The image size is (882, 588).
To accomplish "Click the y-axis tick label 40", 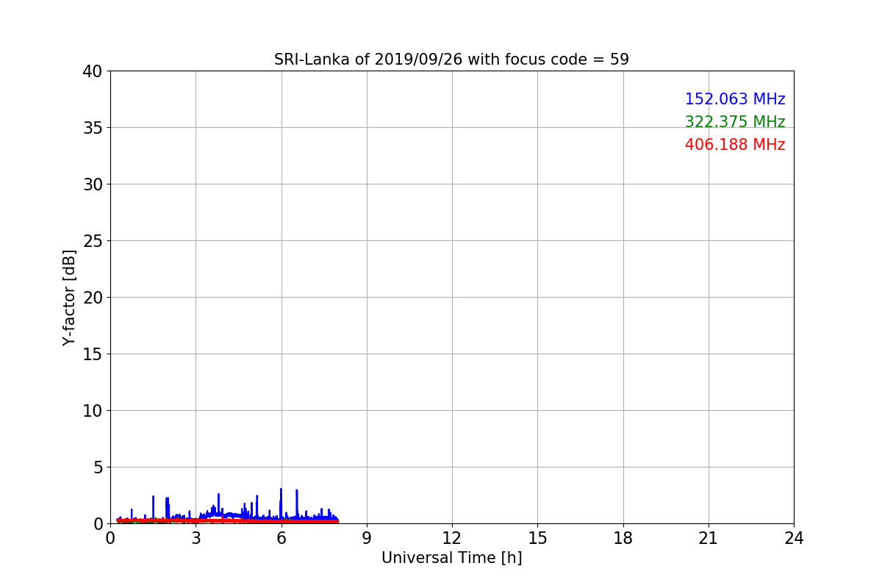I will (93, 71).
